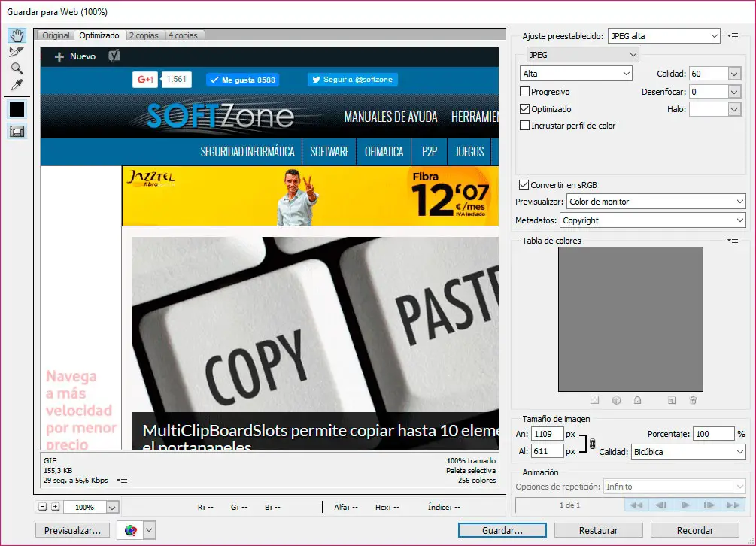Viewport: 756px width, 546px height.
Task: Click the web-safe cube color table icon
Action: [x=616, y=400]
